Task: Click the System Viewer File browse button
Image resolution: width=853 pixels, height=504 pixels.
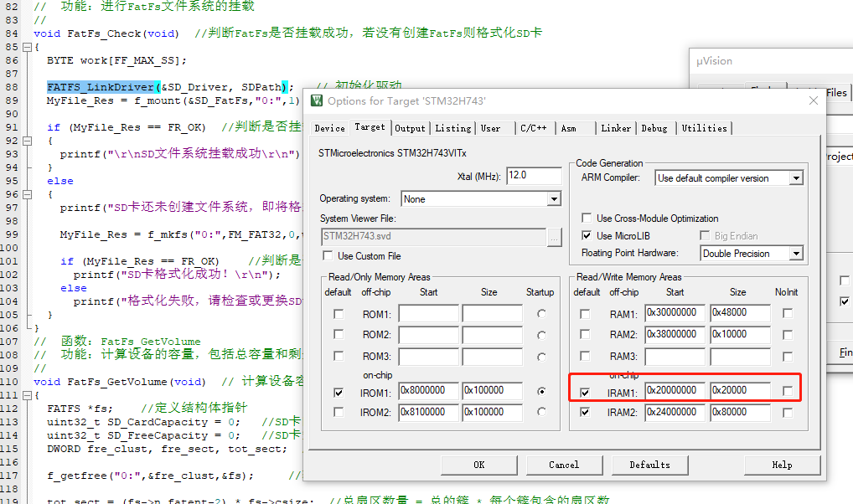Action: point(555,237)
